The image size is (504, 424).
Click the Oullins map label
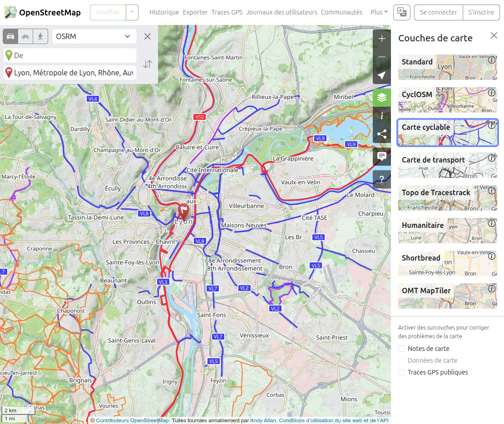pyautogui.click(x=146, y=302)
